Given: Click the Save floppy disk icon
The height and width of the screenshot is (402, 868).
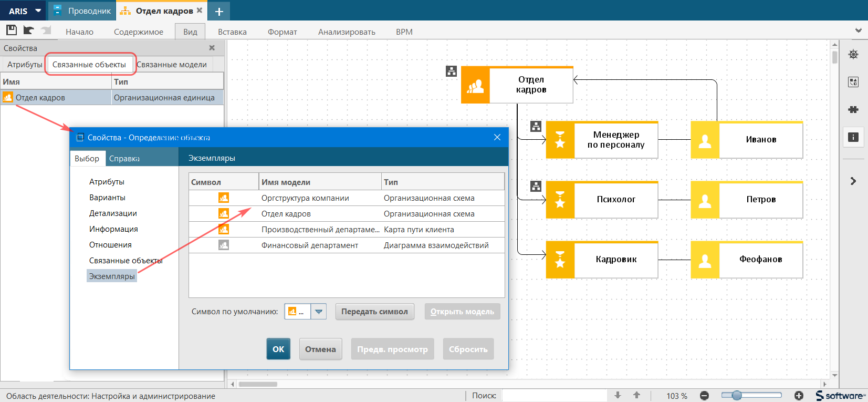Looking at the screenshot, I should 11,30.
